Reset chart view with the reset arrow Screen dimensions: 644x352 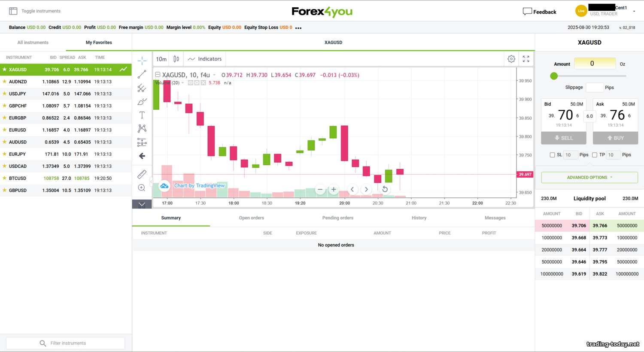(385, 189)
